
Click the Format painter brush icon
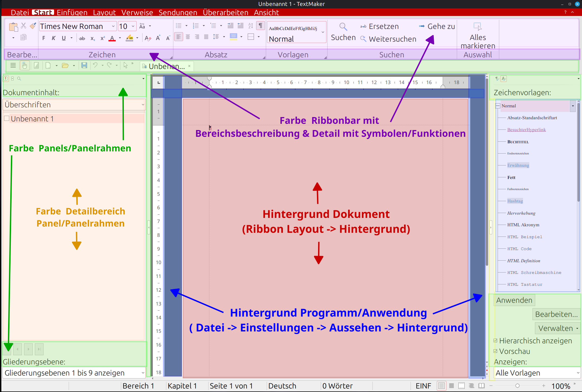coord(33,26)
